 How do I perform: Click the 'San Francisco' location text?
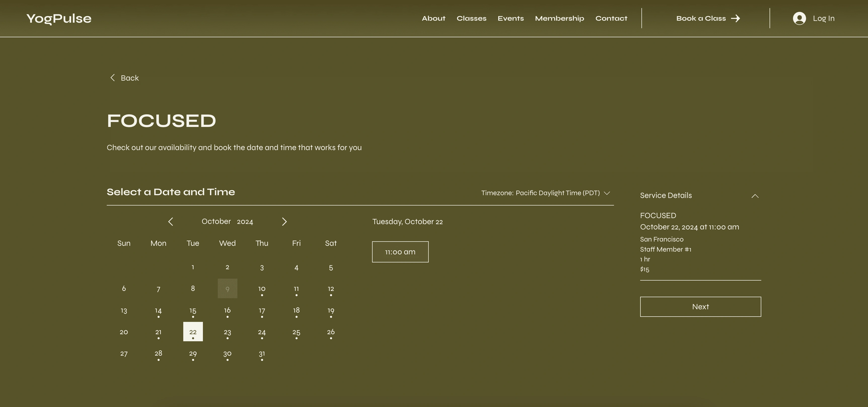662,239
